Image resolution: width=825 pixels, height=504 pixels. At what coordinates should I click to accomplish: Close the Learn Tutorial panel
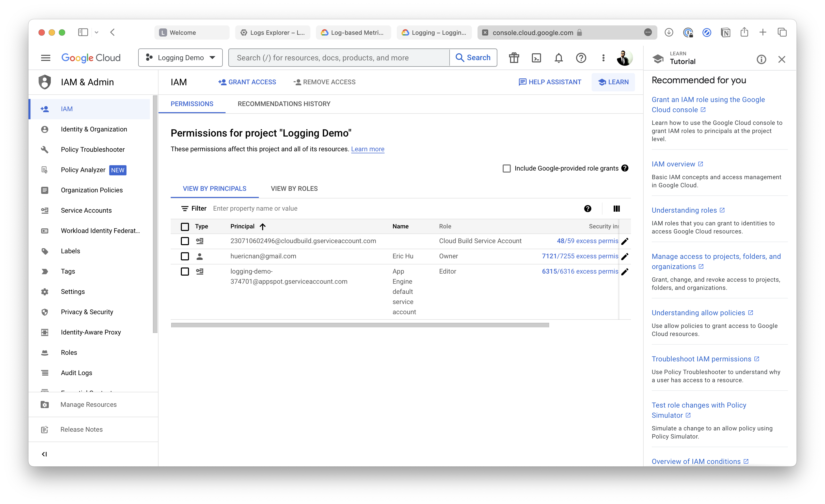(782, 59)
